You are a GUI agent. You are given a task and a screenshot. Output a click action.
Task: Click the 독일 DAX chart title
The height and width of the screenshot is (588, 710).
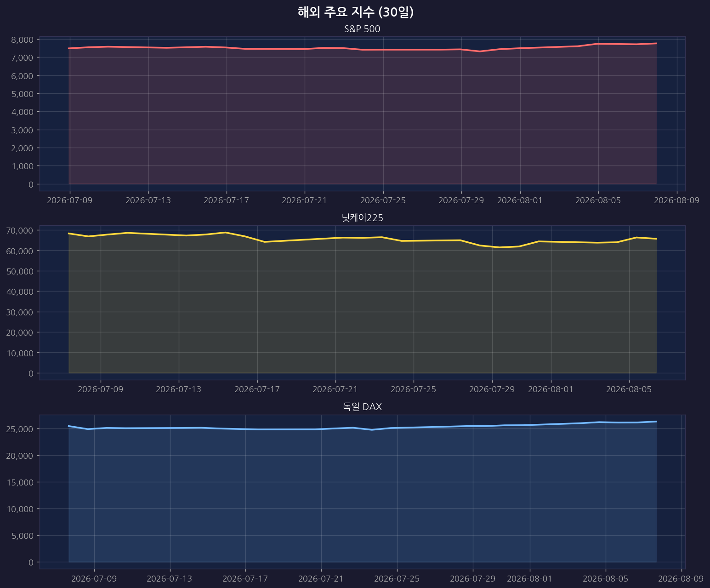[363, 407]
